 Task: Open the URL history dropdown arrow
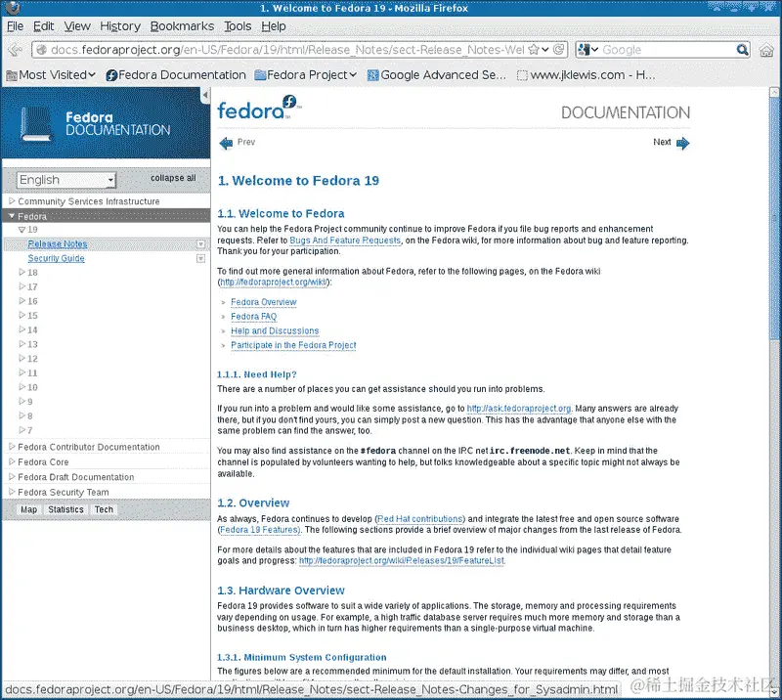tap(545, 50)
